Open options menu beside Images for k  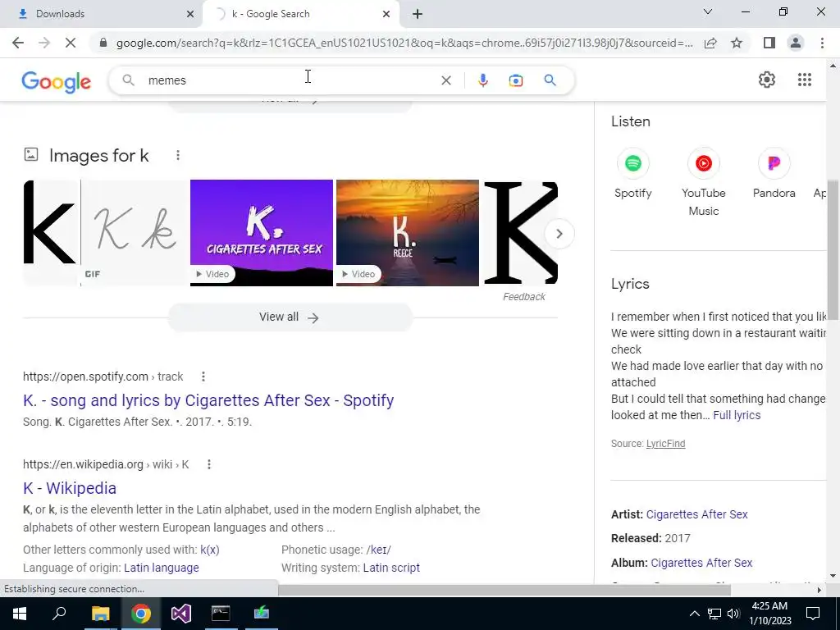point(178,155)
